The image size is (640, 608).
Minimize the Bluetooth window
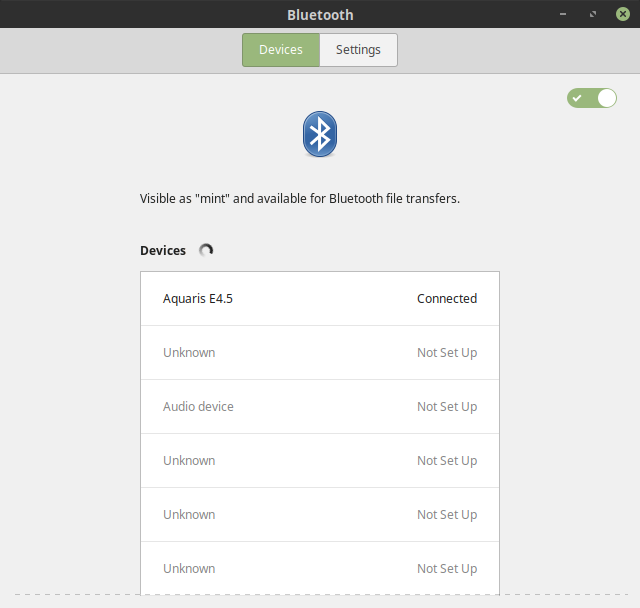(x=563, y=14)
